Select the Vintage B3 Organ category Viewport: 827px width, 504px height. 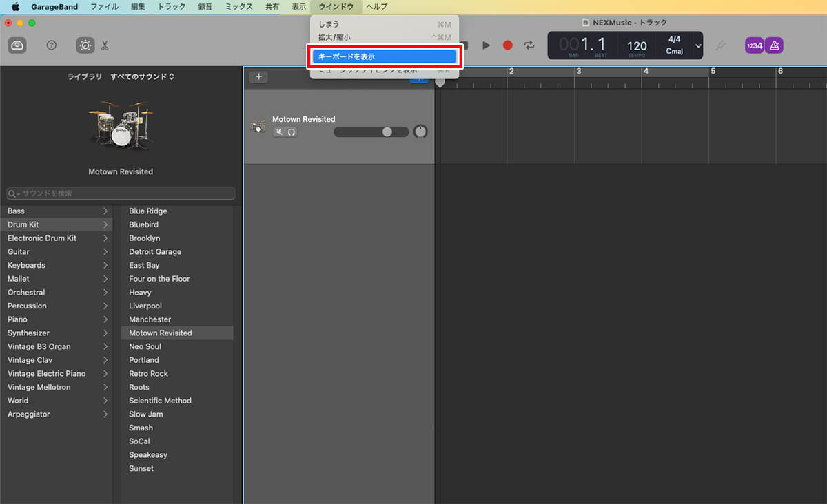point(57,346)
